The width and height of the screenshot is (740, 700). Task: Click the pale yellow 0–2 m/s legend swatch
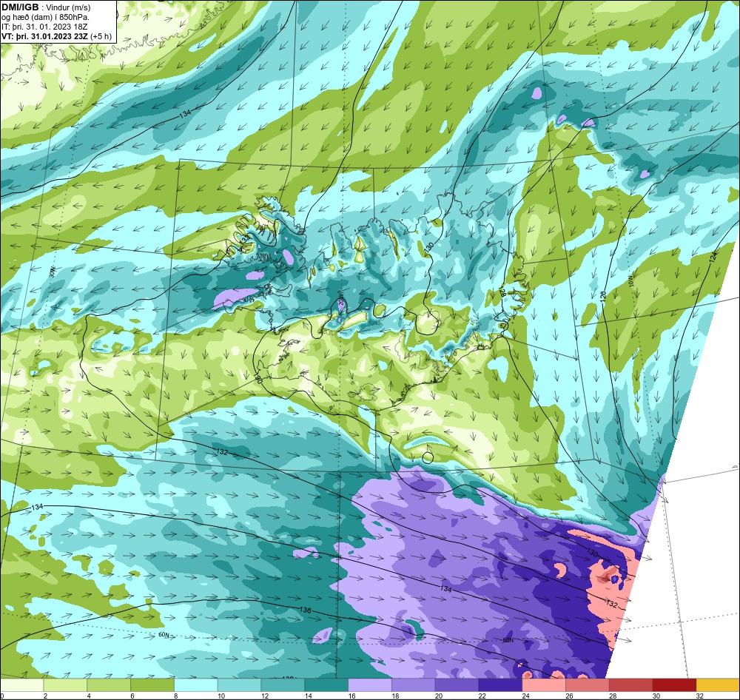(22, 685)
